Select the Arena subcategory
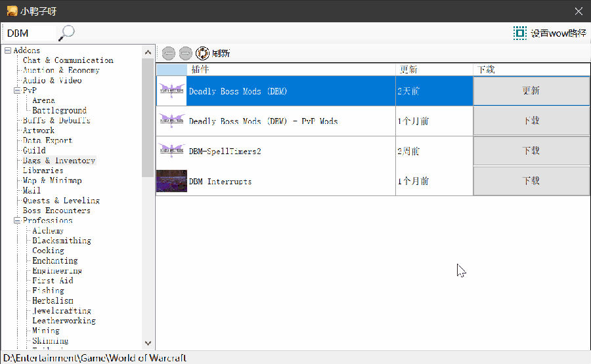The height and width of the screenshot is (364, 591). point(44,100)
